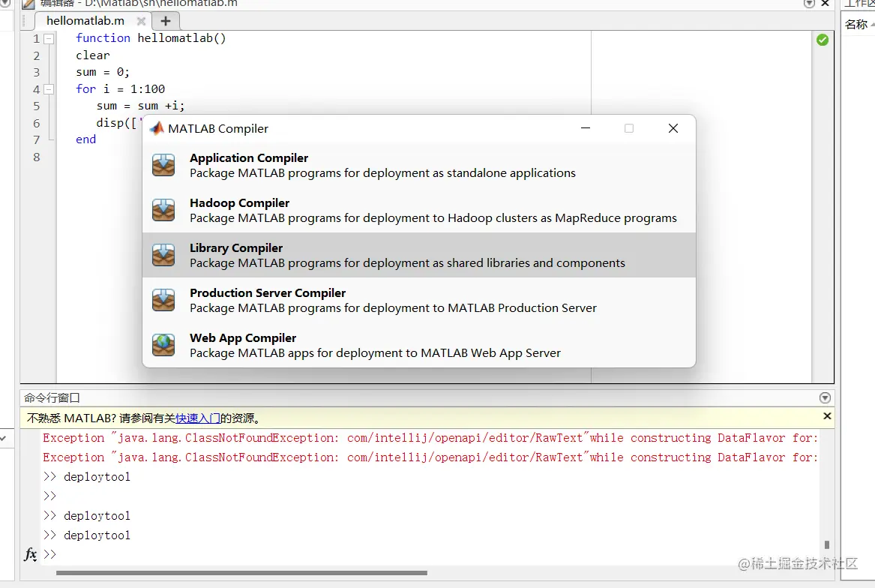Click the Library Compiler package icon
Screen dimensions: 875x588
[163, 255]
